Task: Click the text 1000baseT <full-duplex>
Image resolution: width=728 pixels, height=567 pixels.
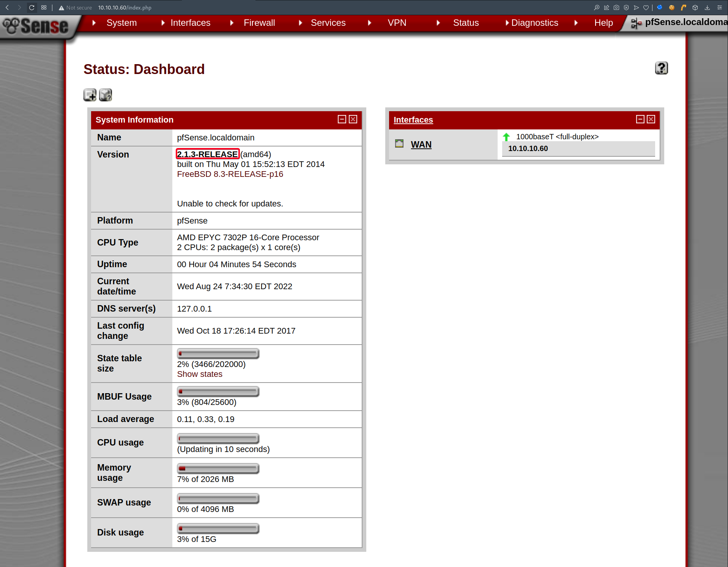Action: tap(557, 137)
